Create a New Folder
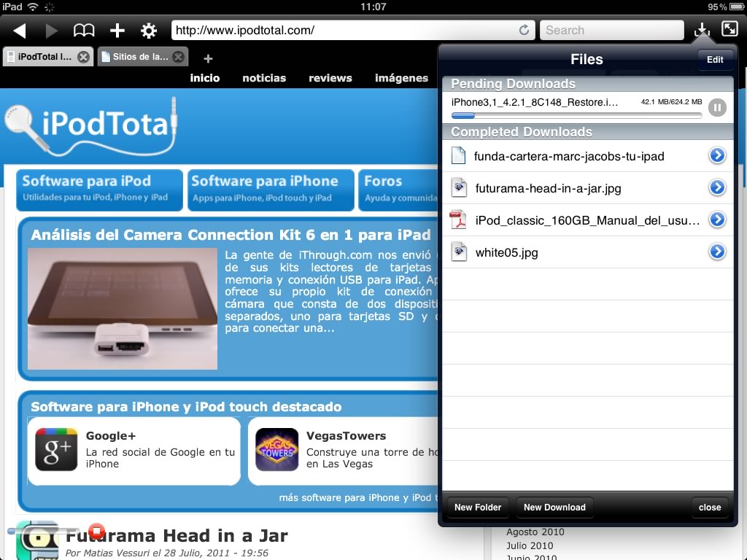Image resolution: width=747 pixels, height=560 pixels. pos(477,507)
